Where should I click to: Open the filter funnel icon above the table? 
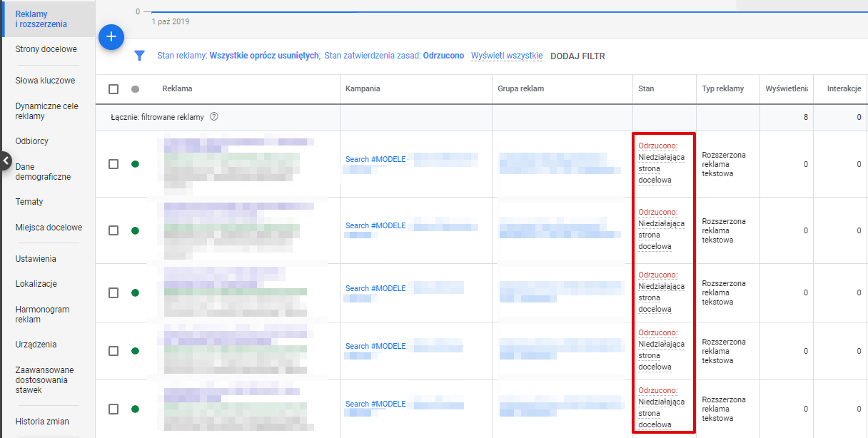pos(140,55)
